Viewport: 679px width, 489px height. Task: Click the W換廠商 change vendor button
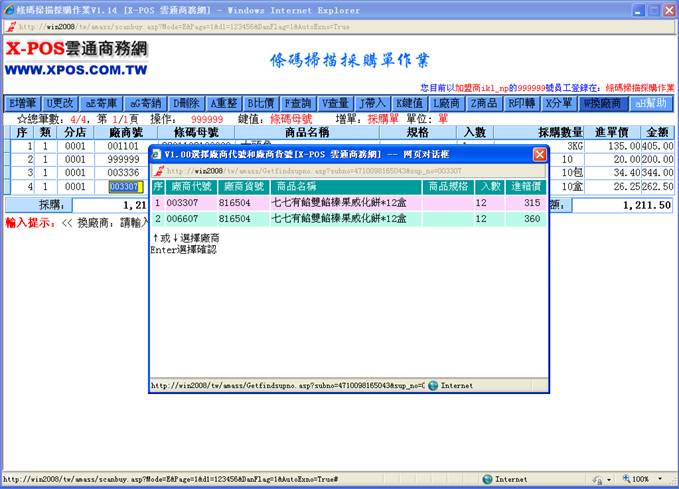(600, 103)
